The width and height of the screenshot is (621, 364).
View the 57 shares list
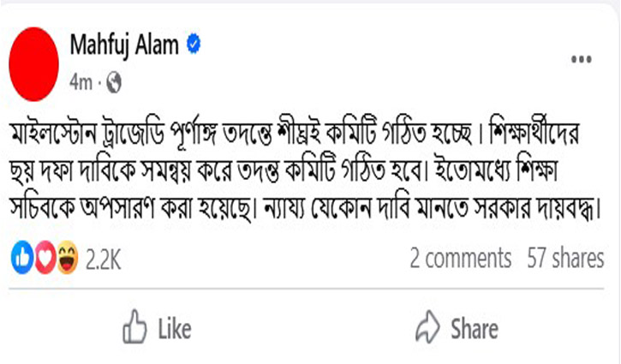tap(564, 257)
